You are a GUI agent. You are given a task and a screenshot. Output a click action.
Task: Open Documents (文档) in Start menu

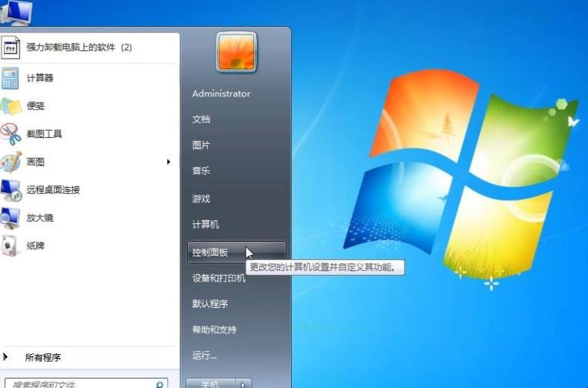(201, 119)
